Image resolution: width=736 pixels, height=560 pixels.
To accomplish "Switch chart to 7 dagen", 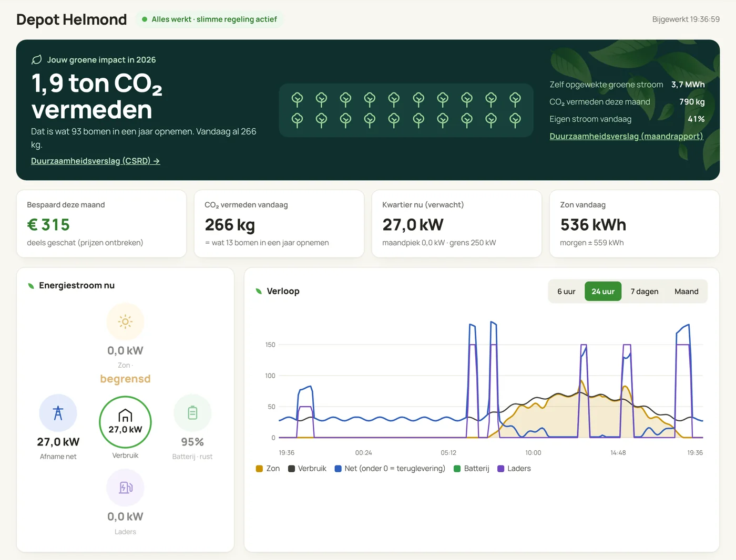I will 645,292.
